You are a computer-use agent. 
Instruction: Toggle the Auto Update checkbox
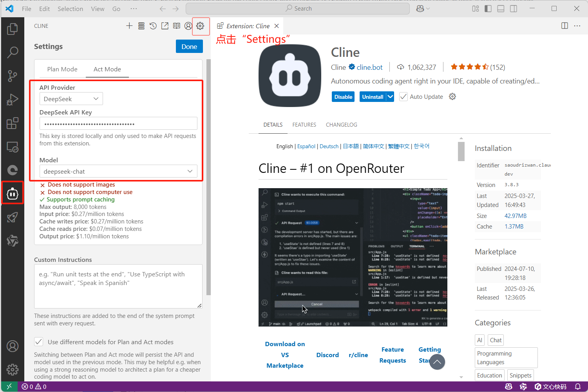[x=403, y=96]
